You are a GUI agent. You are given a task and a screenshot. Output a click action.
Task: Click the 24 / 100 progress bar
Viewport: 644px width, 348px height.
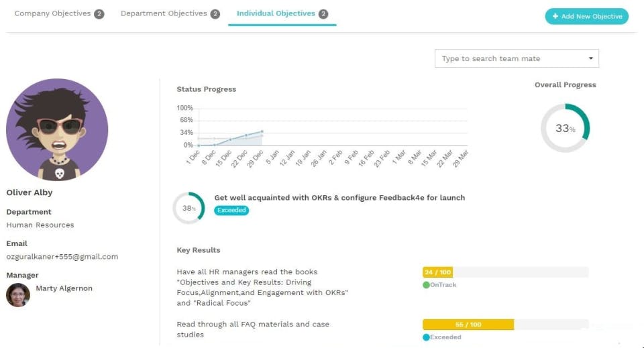[505, 272]
